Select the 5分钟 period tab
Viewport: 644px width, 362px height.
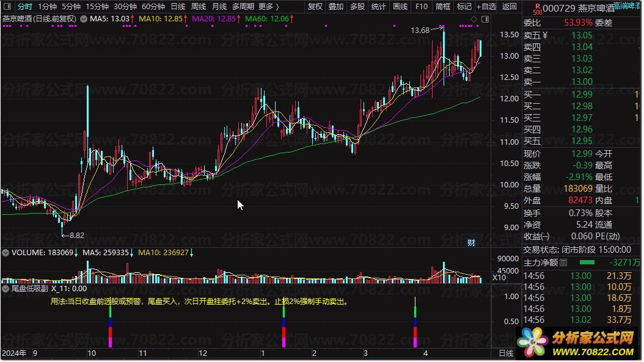71,7
